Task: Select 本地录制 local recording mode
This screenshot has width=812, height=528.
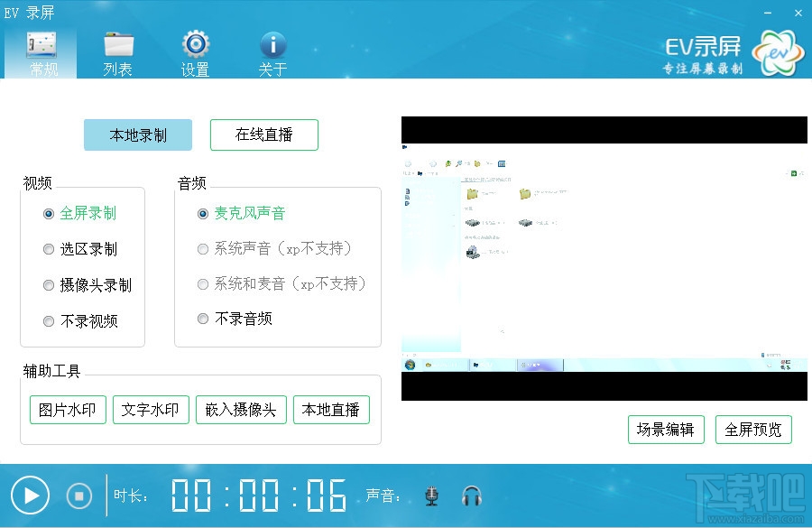Action: pyautogui.click(x=138, y=135)
